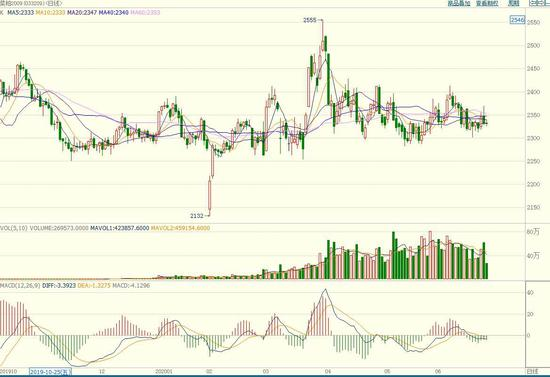Click the 12 month label on time axis
Viewport: 550px width, 377px height.
coord(102,371)
